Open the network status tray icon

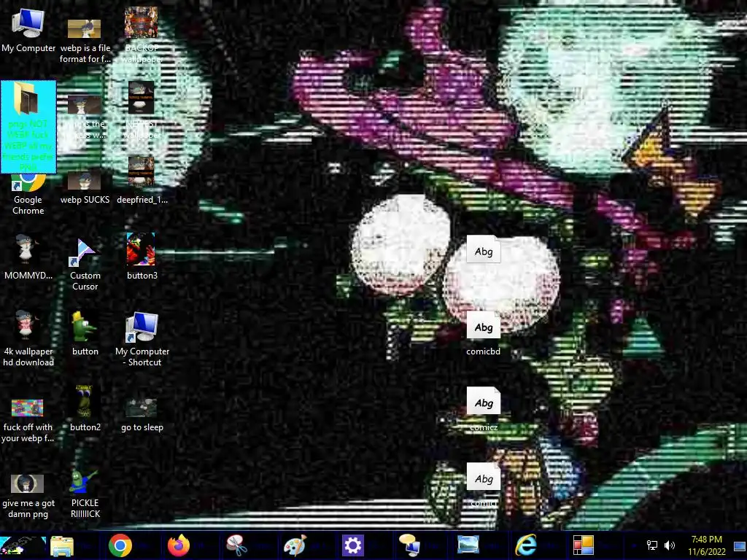pyautogui.click(x=651, y=545)
